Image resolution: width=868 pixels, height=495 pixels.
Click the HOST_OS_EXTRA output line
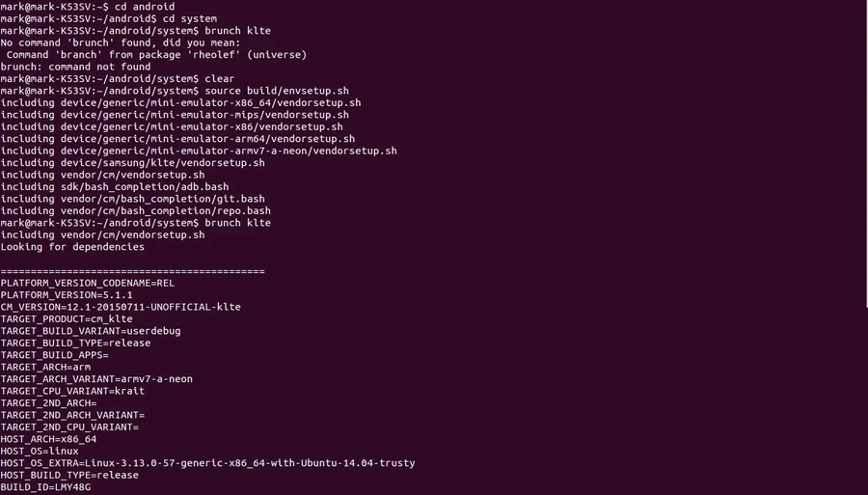coord(207,463)
